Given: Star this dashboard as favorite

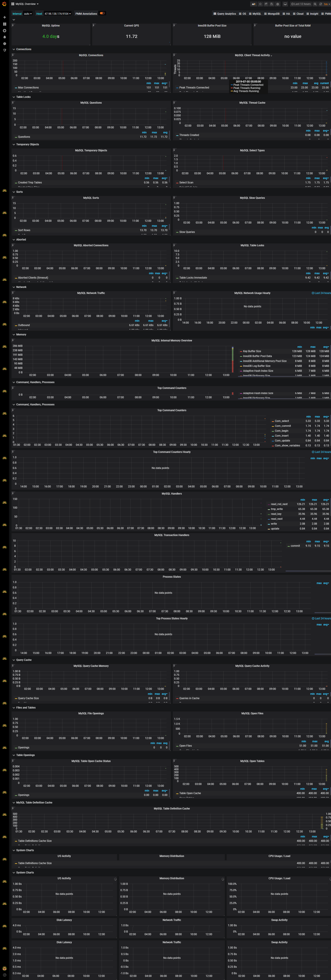Looking at the screenshot, I should pos(260,4).
